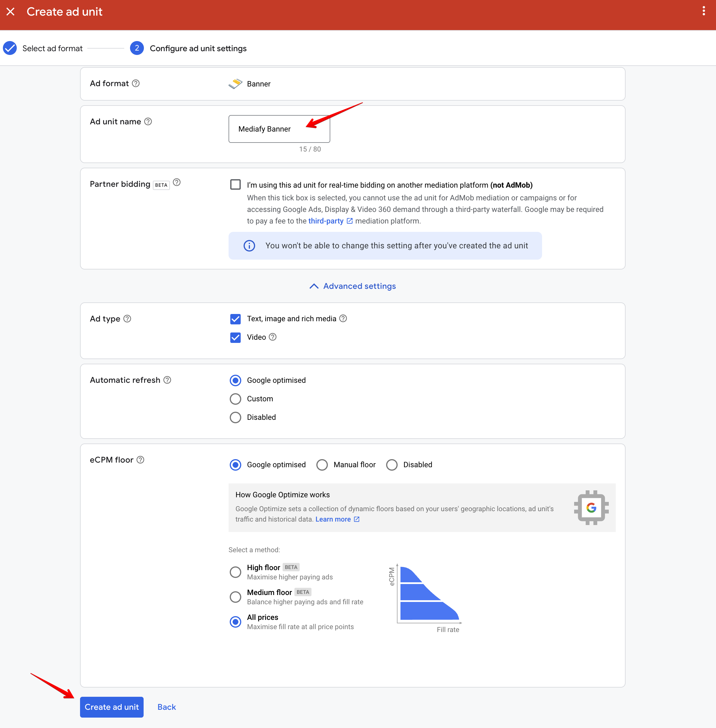Open the three-dot overflow menu
Screen dimensions: 716x728
704,11
